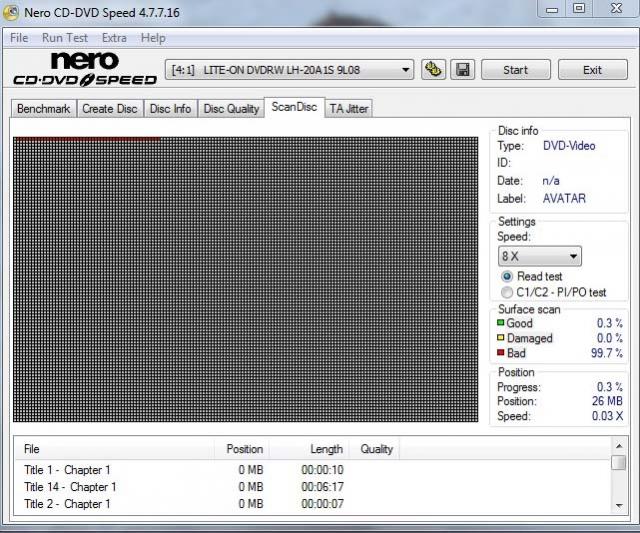Select the Title 1 - Chapter 1 row
Viewport: 640px width, 533px height.
tap(313, 470)
